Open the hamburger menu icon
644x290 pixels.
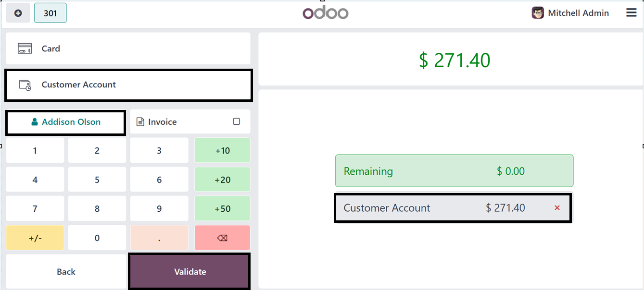pos(631,13)
